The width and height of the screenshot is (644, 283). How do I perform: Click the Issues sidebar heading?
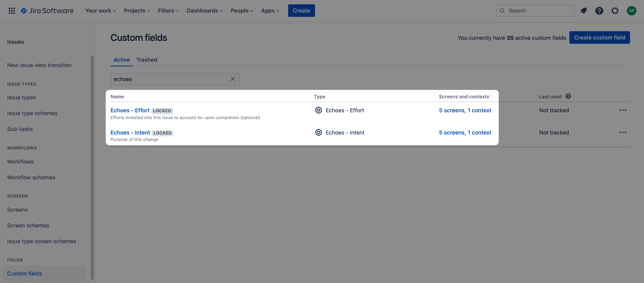point(15,42)
